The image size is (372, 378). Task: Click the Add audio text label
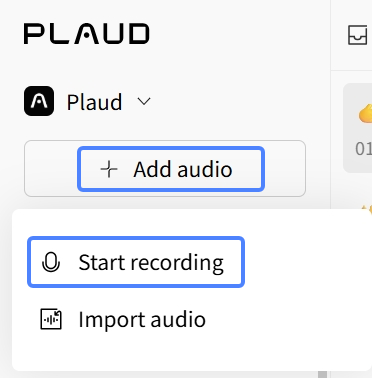(183, 169)
